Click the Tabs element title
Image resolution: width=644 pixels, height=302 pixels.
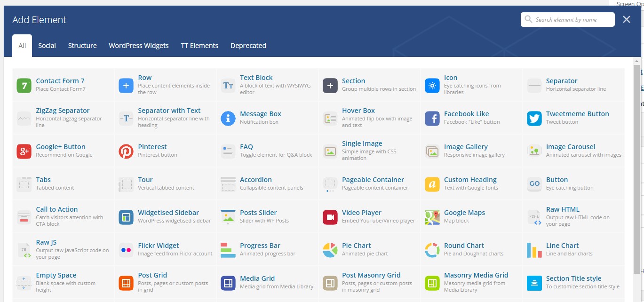43,180
